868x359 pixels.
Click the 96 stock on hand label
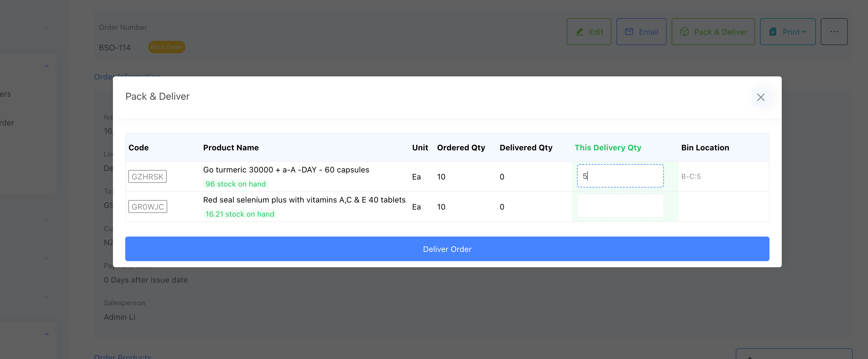[235, 184]
